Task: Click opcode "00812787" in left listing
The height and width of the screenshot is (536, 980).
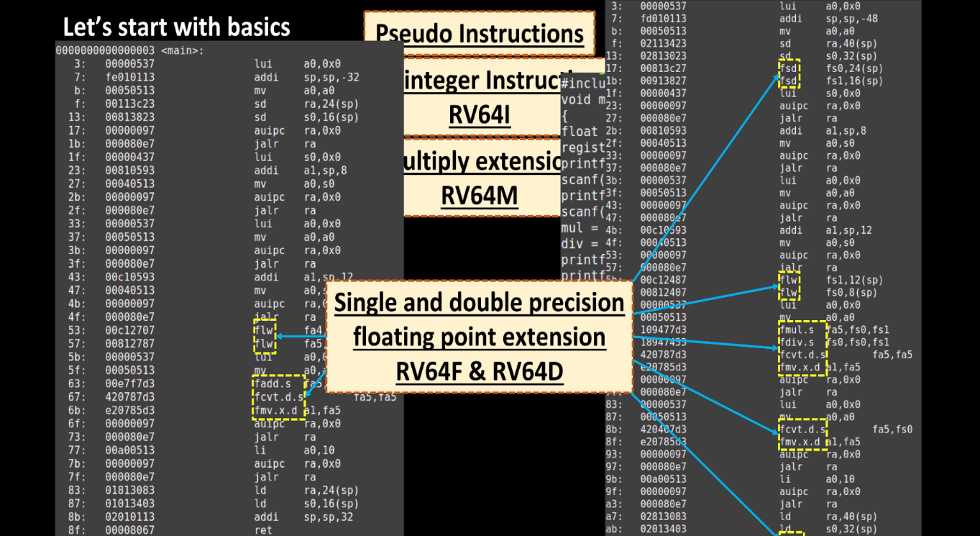Action: click(129, 344)
